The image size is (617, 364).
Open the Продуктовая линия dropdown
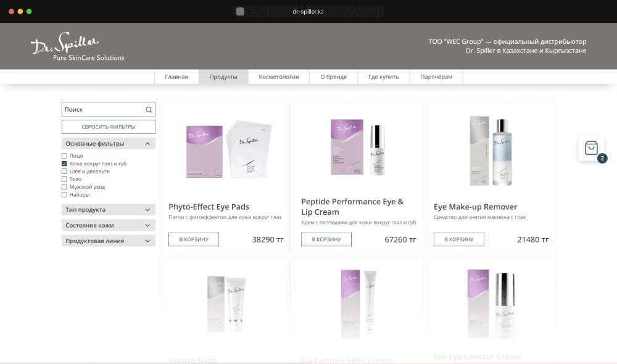[x=108, y=241]
